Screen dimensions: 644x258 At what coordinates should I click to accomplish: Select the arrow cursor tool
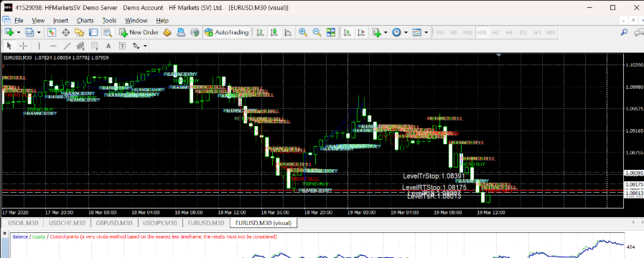(9, 46)
